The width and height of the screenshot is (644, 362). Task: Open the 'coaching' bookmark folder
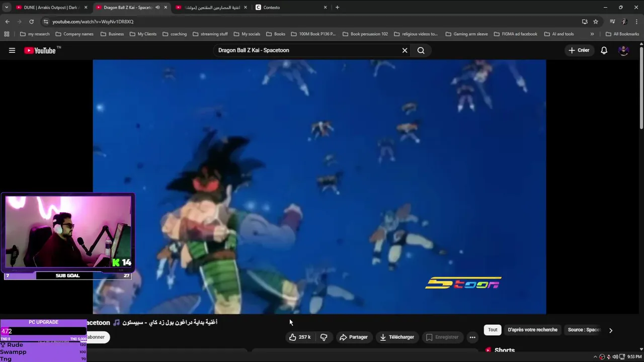(x=175, y=34)
